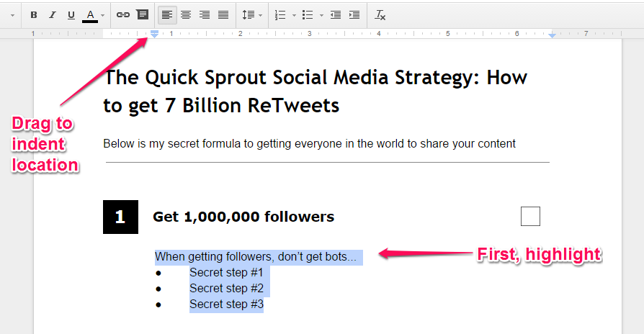Toggle underline formatting
644x334 pixels.
pyautogui.click(x=71, y=15)
